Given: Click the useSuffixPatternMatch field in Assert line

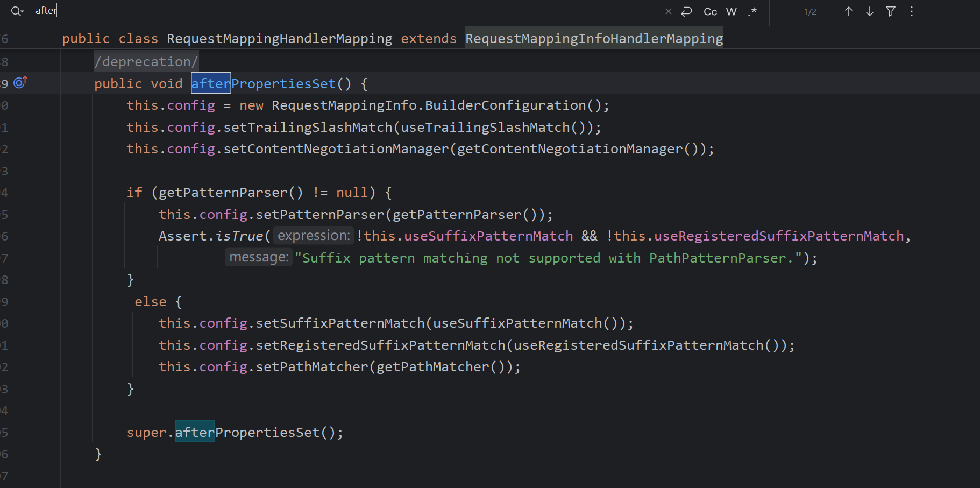Looking at the screenshot, I should coord(488,236).
